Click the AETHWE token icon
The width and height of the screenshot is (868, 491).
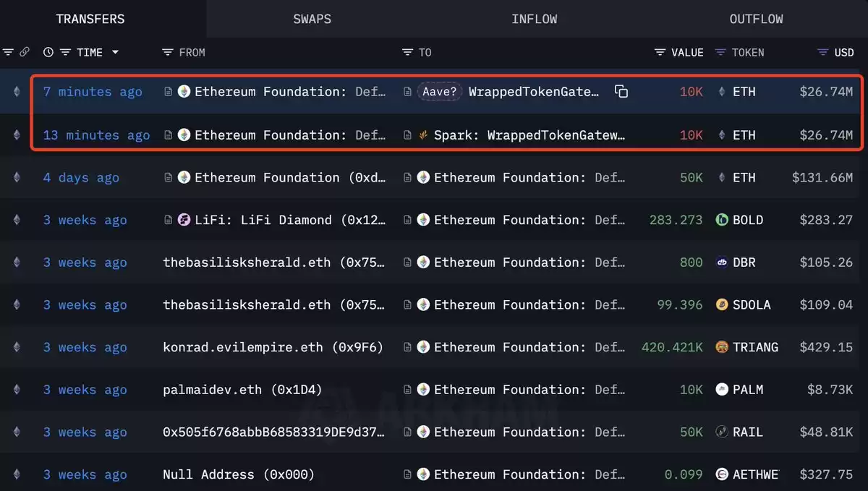click(721, 475)
